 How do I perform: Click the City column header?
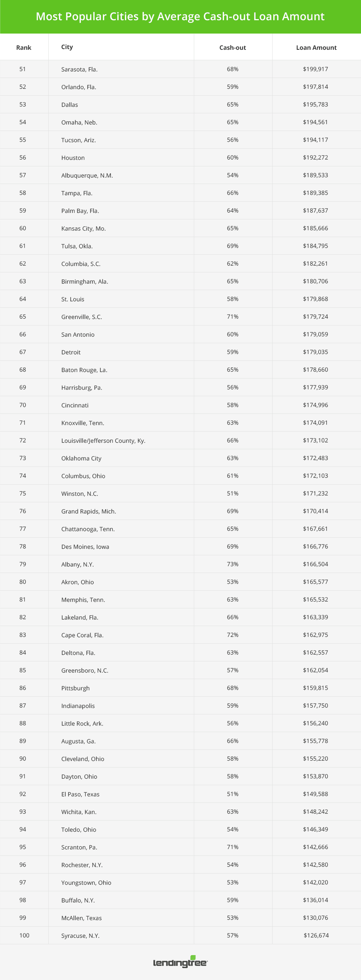point(67,47)
